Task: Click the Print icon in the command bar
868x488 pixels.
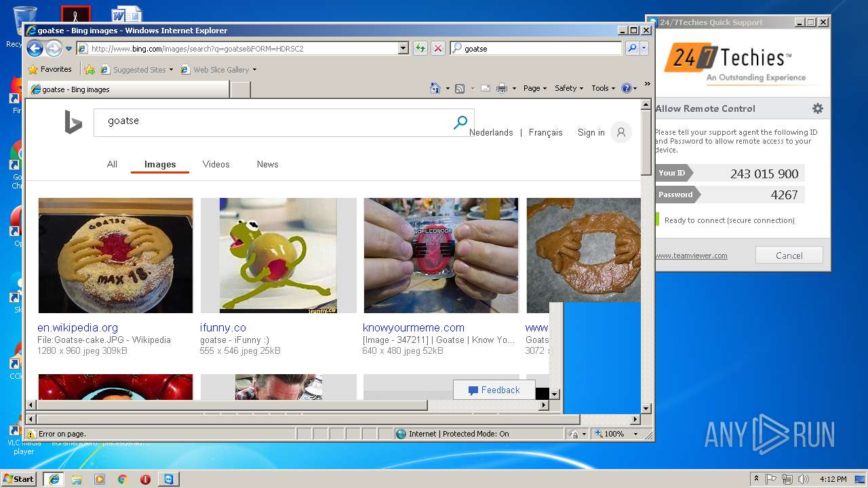Action: point(502,88)
